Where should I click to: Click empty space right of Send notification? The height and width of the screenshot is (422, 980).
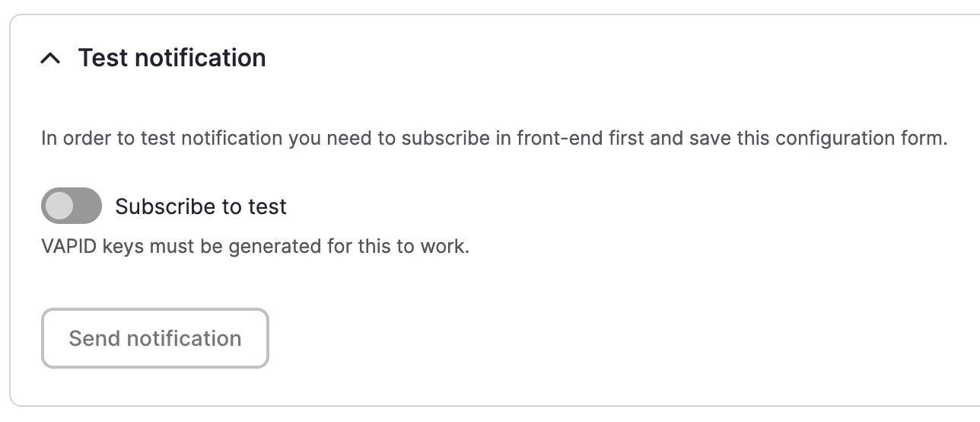point(533,338)
